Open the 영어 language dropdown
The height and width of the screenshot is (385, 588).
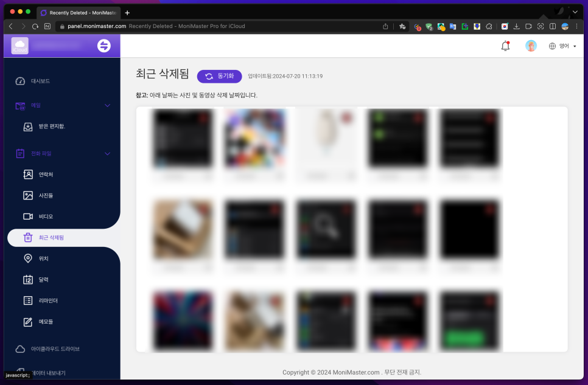point(562,46)
